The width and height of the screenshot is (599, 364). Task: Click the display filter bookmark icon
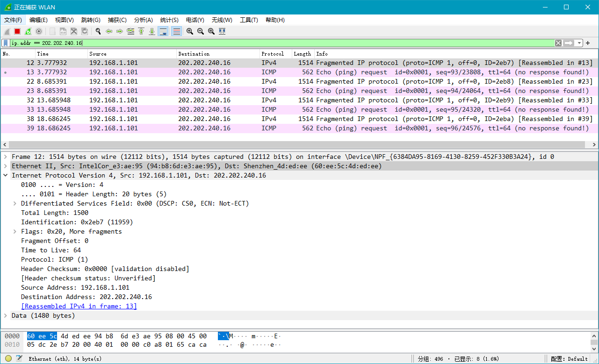click(6, 43)
